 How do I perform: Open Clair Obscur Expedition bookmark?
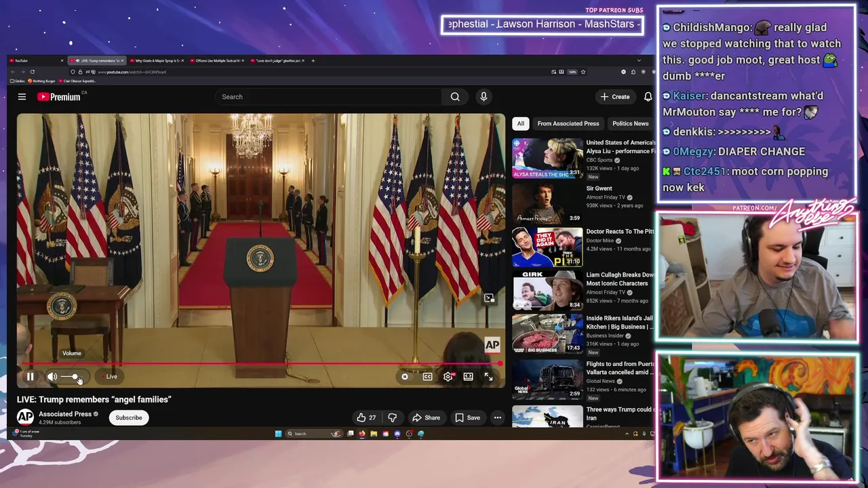coord(78,81)
